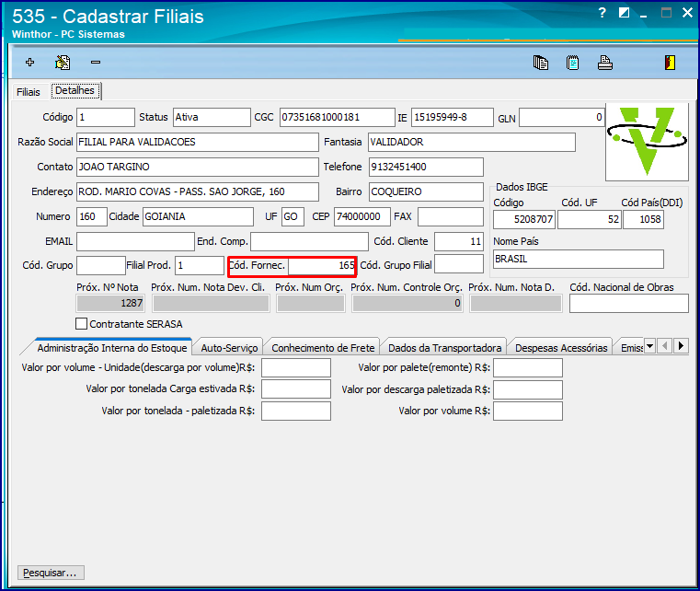Click the CEP field
Viewport: 700px width, 591px height.
point(362,216)
